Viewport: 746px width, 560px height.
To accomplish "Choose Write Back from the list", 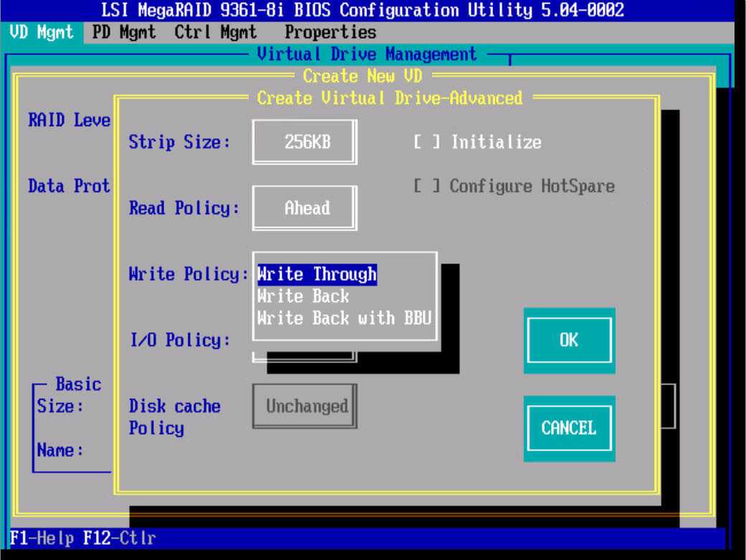I will tap(303, 296).
